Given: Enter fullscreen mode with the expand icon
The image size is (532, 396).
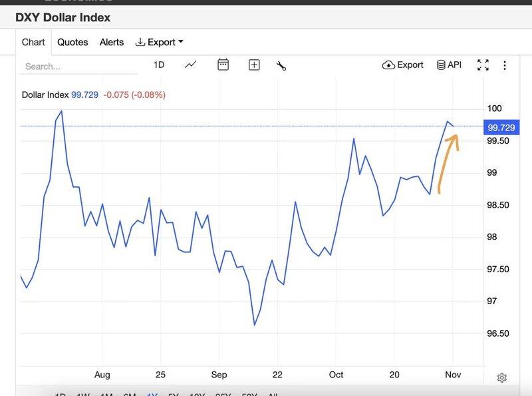Looking at the screenshot, I should (x=483, y=65).
